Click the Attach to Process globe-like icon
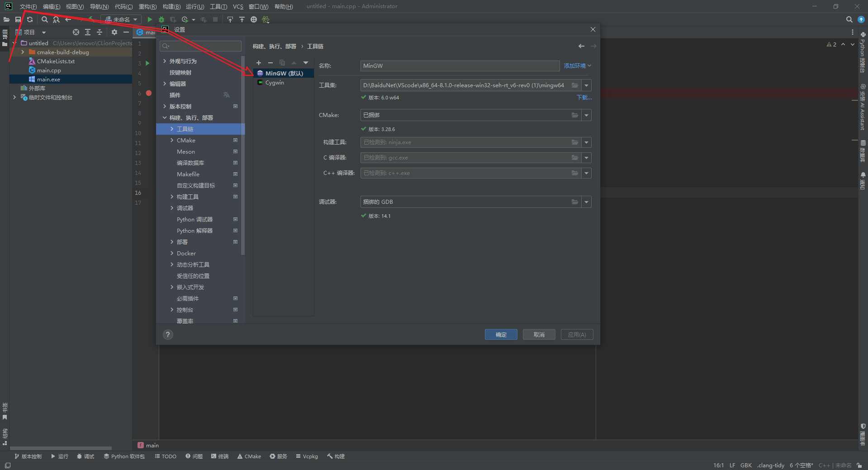868x470 pixels. (254, 19)
